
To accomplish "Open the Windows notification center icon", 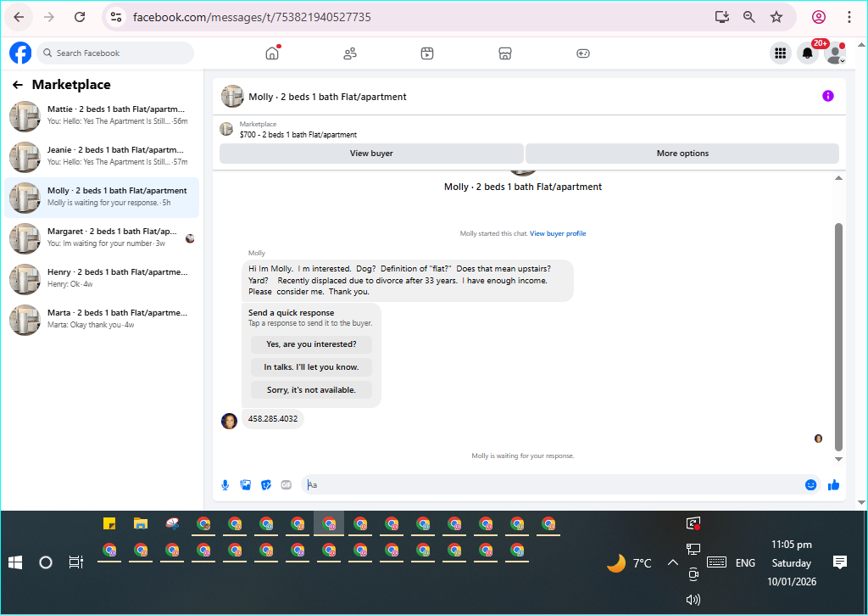I will pos(840,563).
